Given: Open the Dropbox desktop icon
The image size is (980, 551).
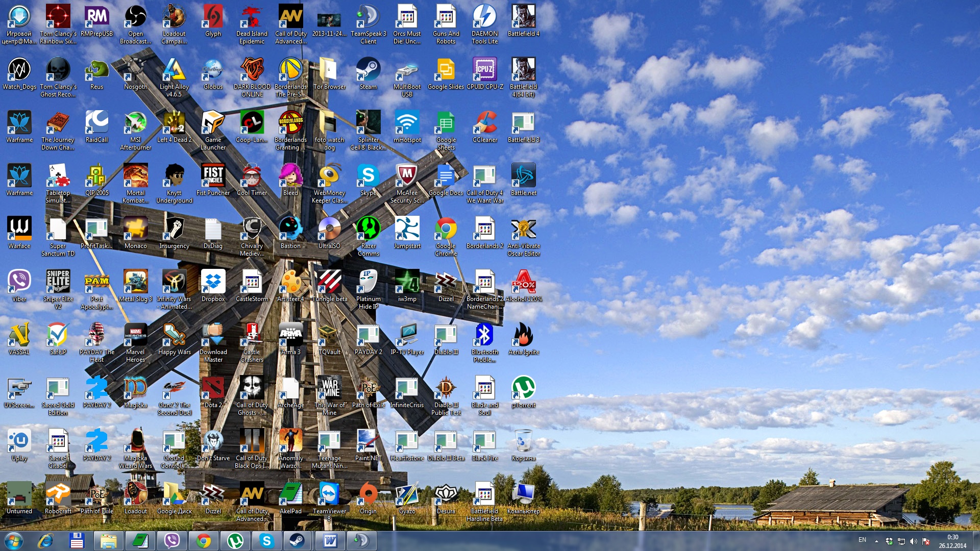Looking at the screenshot, I should [x=213, y=286].
